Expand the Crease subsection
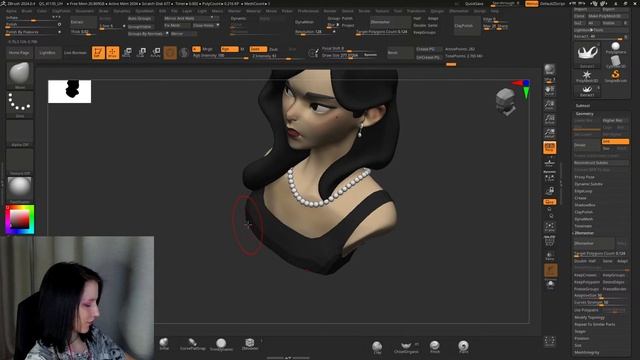The width and height of the screenshot is (640, 360). pyautogui.click(x=580, y=198)
